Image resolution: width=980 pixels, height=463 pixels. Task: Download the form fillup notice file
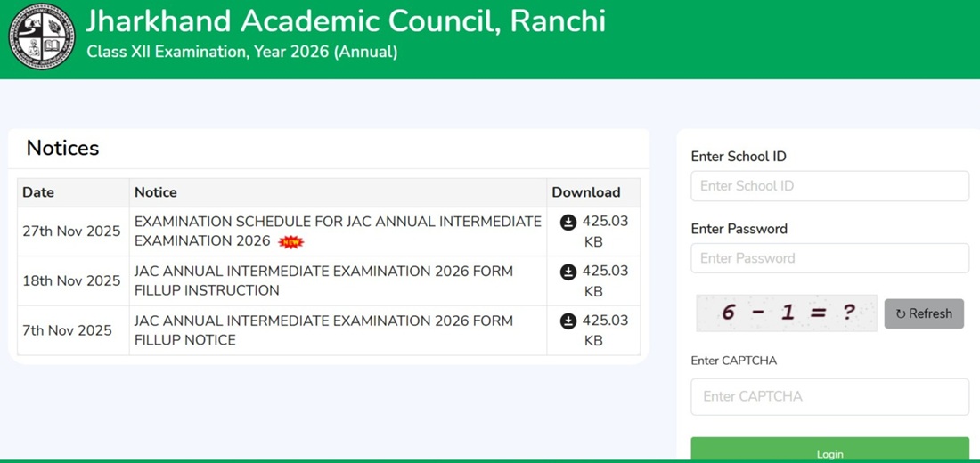click(x=568, y=321)
